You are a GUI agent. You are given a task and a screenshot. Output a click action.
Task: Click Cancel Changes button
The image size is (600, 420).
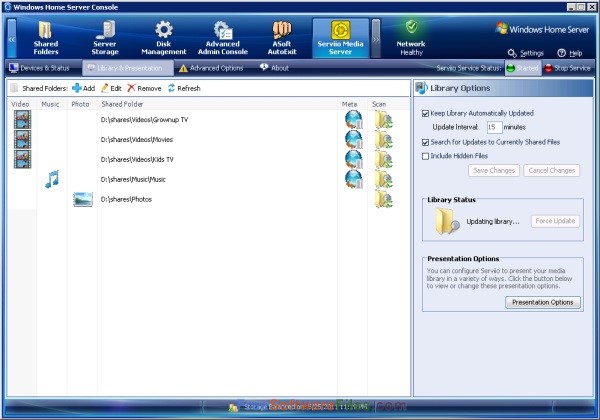[x=552, y=171]
